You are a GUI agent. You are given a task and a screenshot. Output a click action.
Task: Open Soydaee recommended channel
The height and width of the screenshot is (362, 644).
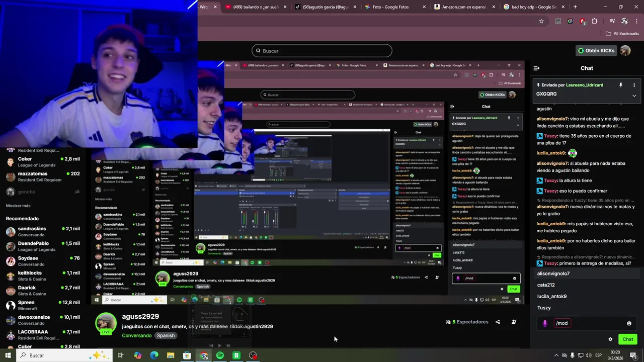click(x=43, y=261)
